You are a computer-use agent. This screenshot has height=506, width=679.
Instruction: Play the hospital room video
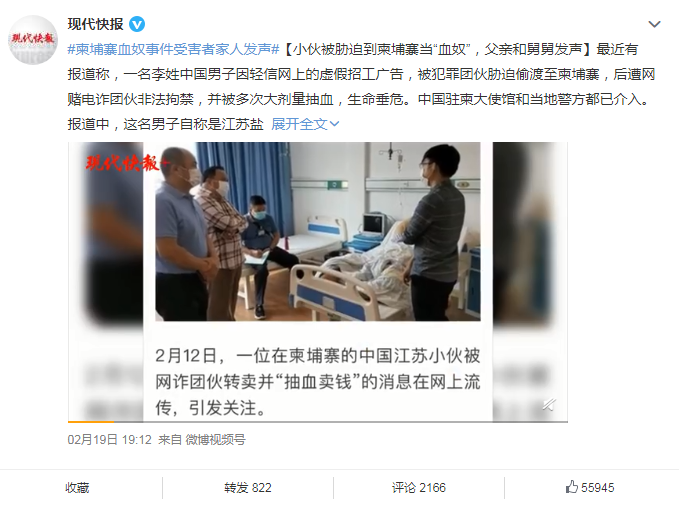click(317, 232)
